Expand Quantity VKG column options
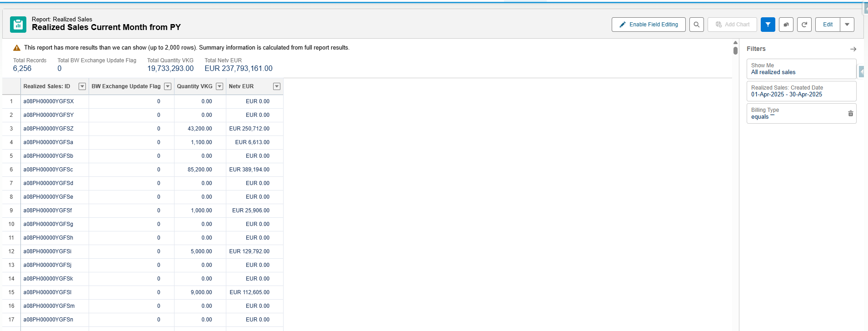Viewport: 868px width, 331px height. point(219,86)
